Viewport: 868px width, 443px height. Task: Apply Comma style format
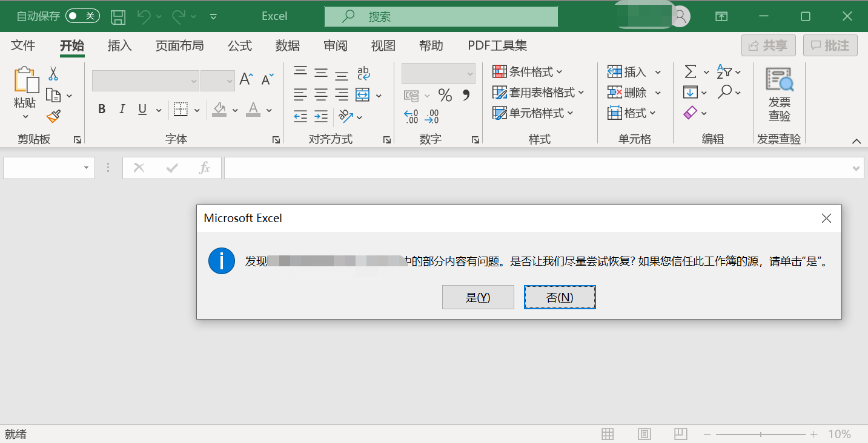pos(466,95)
